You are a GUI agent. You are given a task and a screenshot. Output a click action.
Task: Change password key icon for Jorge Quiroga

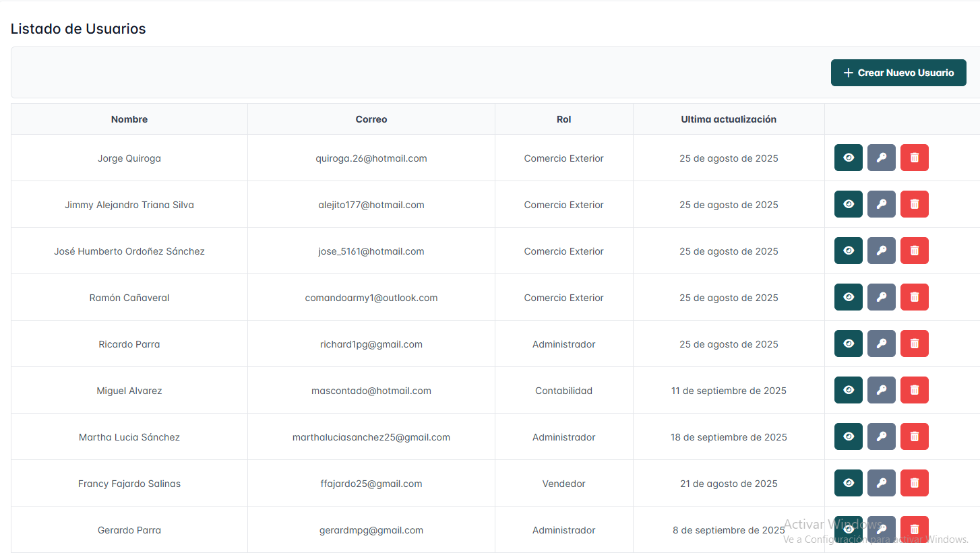[881, 158]
